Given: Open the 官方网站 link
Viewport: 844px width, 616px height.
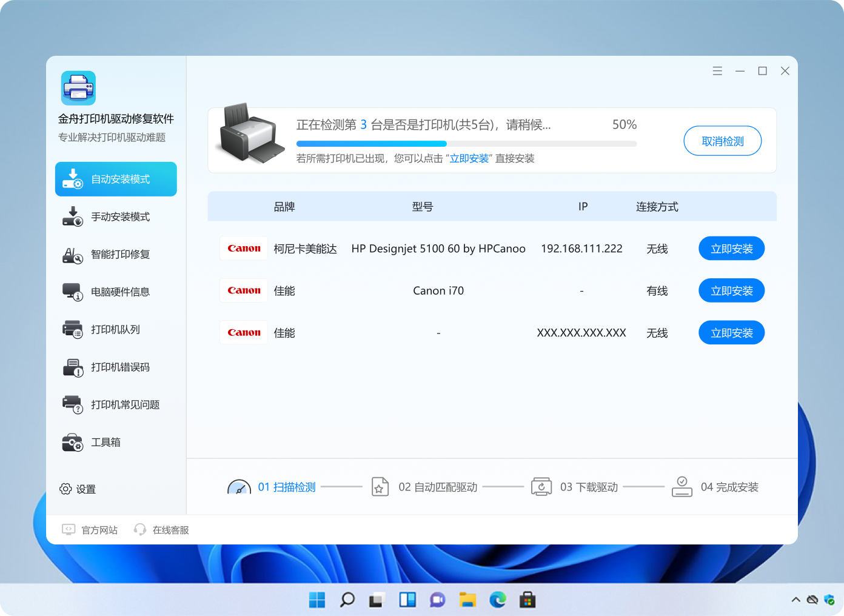Looking at the screenshot, I should [x=90, y=529].
